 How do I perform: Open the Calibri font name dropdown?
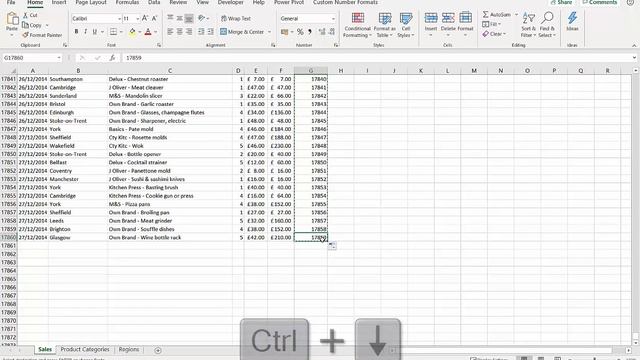click(119, 19)
